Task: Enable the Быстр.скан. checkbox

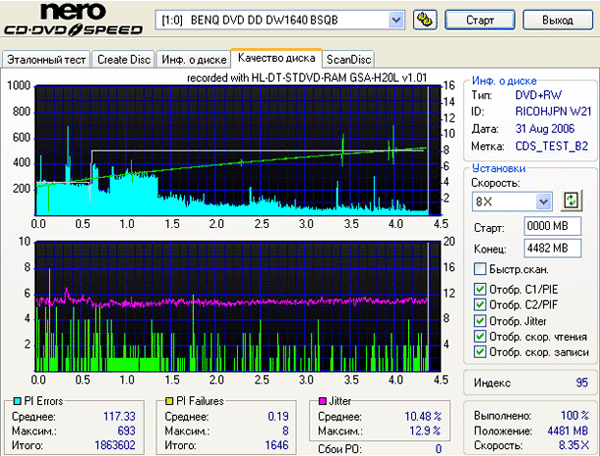Action: (481, 270)
